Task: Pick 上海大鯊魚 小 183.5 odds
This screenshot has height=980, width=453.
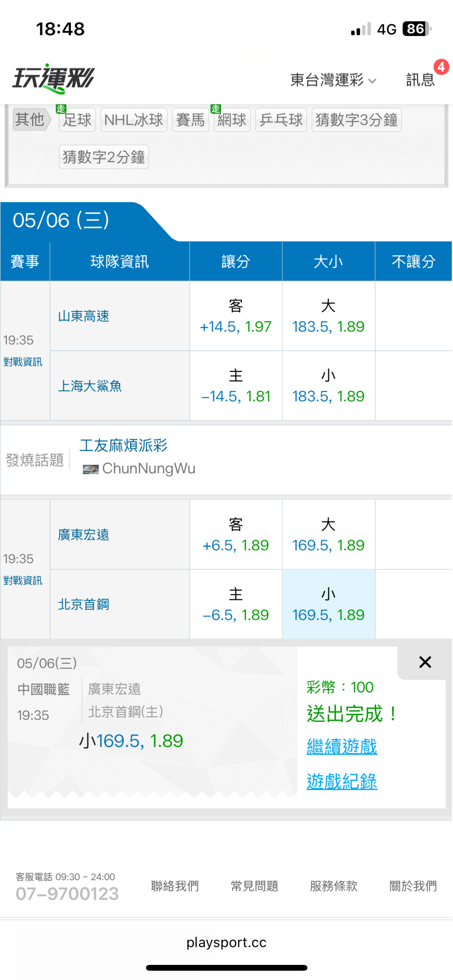Action: pos(328,386)
